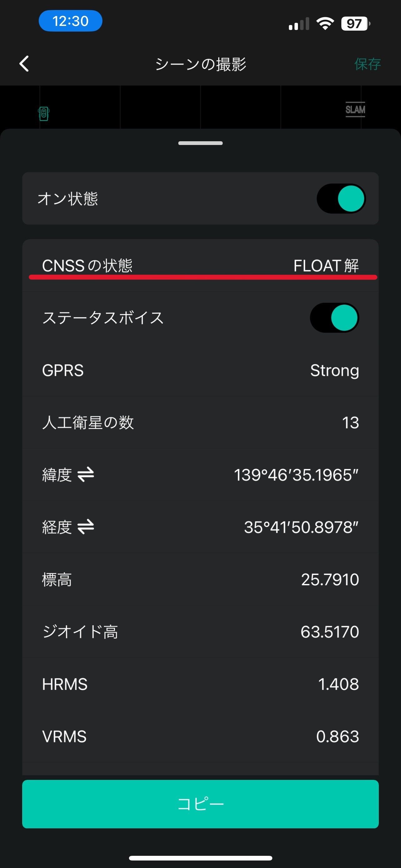Tap the Wi-Fi status icon
Viewport: 401px width, 868px height.
[x=325, y=24]
